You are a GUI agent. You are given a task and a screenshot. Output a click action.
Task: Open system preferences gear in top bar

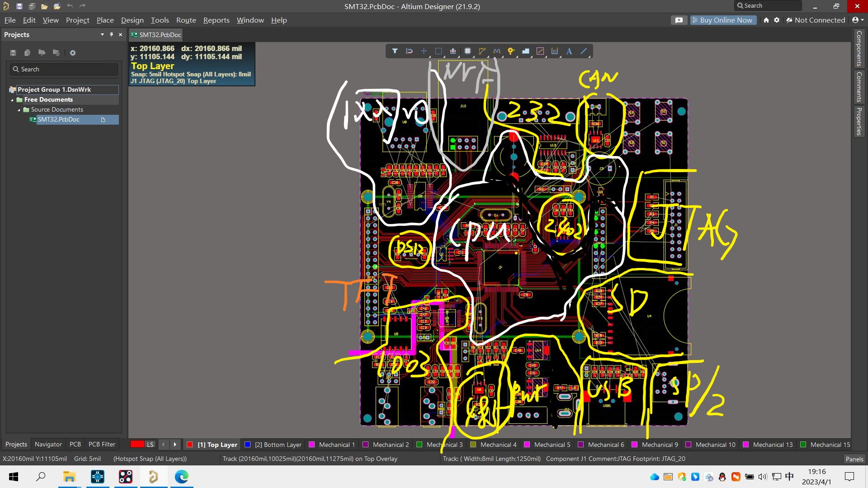[777, 20]
